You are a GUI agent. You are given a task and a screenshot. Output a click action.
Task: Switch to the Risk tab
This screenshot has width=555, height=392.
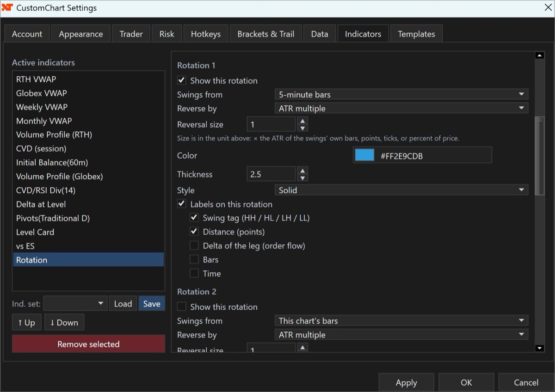167,34
